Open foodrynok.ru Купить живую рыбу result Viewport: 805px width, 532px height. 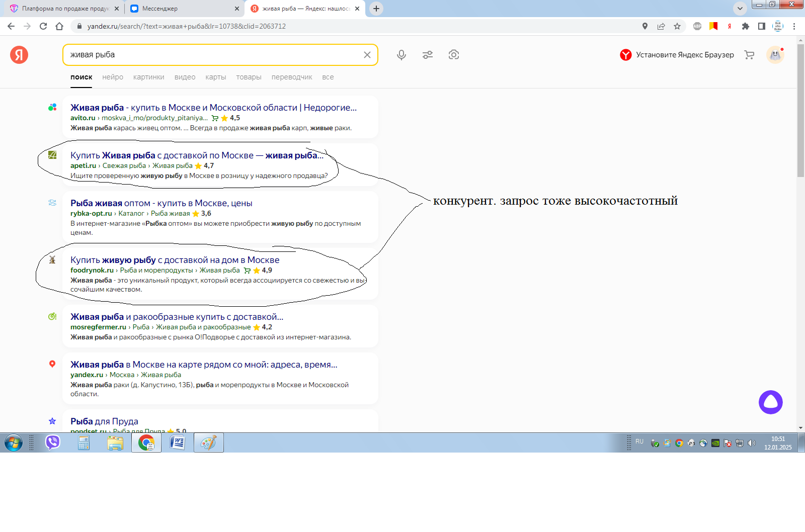175,260
